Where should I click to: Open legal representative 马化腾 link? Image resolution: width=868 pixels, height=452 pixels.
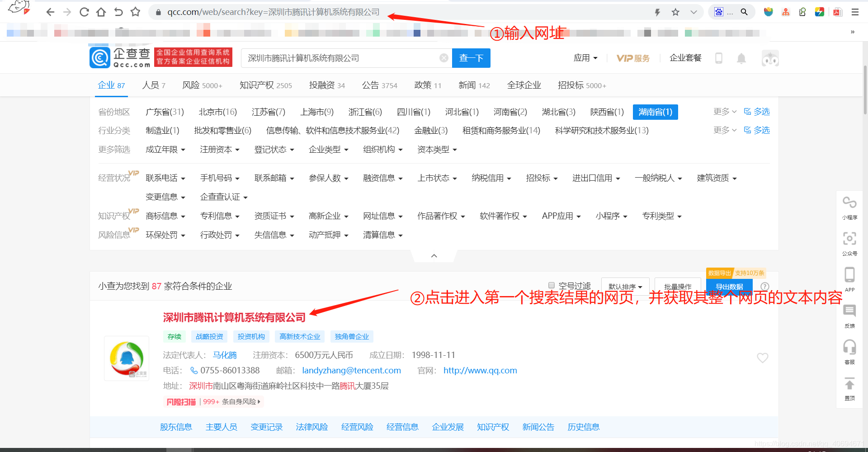(225, 355)
